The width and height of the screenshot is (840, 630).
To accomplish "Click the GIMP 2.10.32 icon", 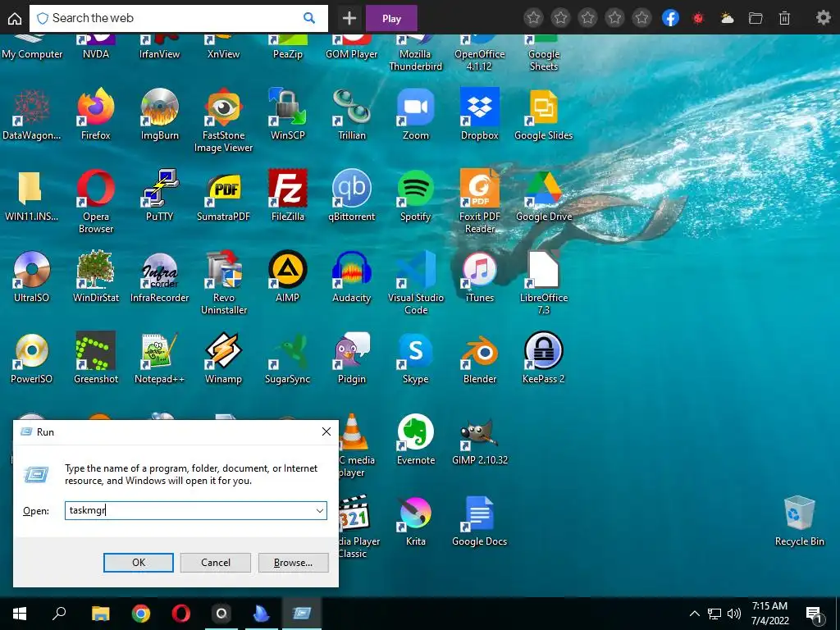I will pos(479,440).
